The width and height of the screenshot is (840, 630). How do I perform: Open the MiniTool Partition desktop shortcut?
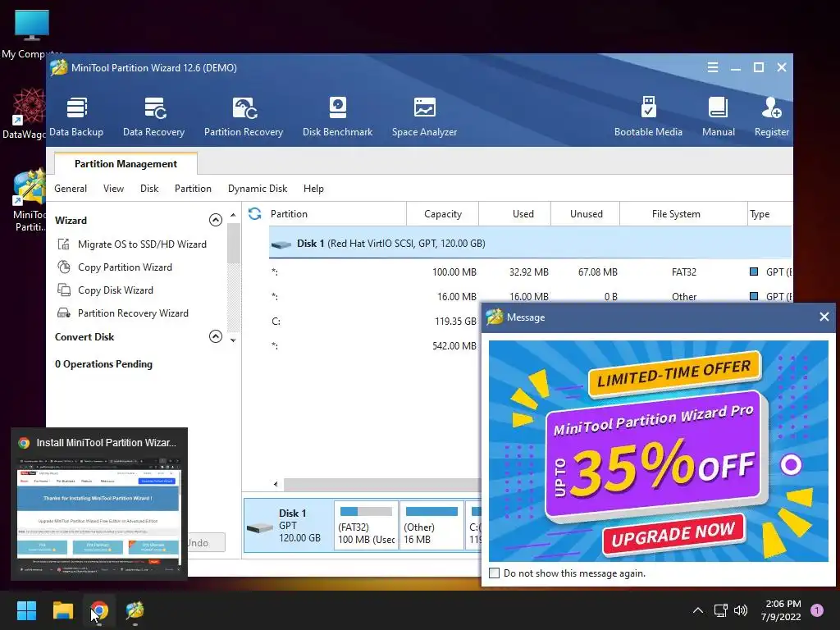point(29,201)
